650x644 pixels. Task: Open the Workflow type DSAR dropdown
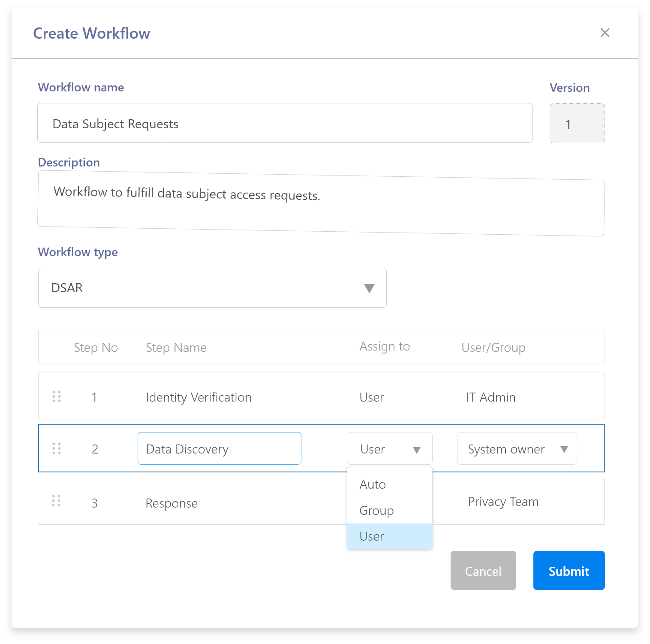click(212, 288)
